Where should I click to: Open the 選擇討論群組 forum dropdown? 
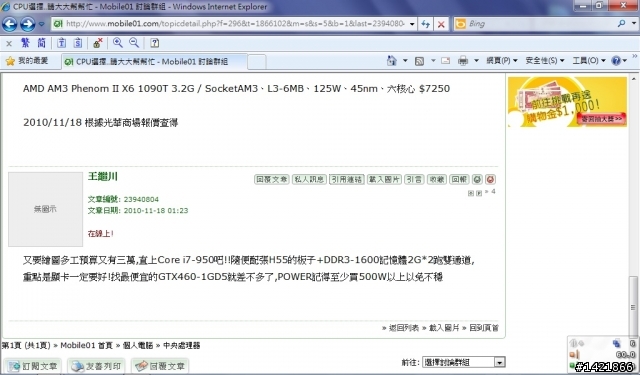click(x=463, y=362)
